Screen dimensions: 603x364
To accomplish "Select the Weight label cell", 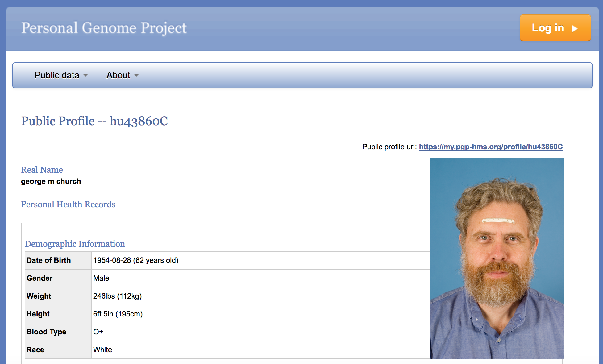I will pos(58,296).
